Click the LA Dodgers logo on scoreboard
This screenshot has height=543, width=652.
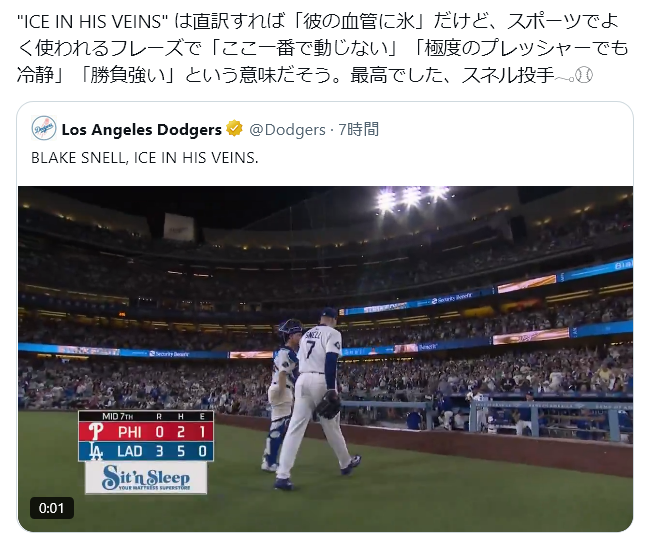click(x=96, y=451)
